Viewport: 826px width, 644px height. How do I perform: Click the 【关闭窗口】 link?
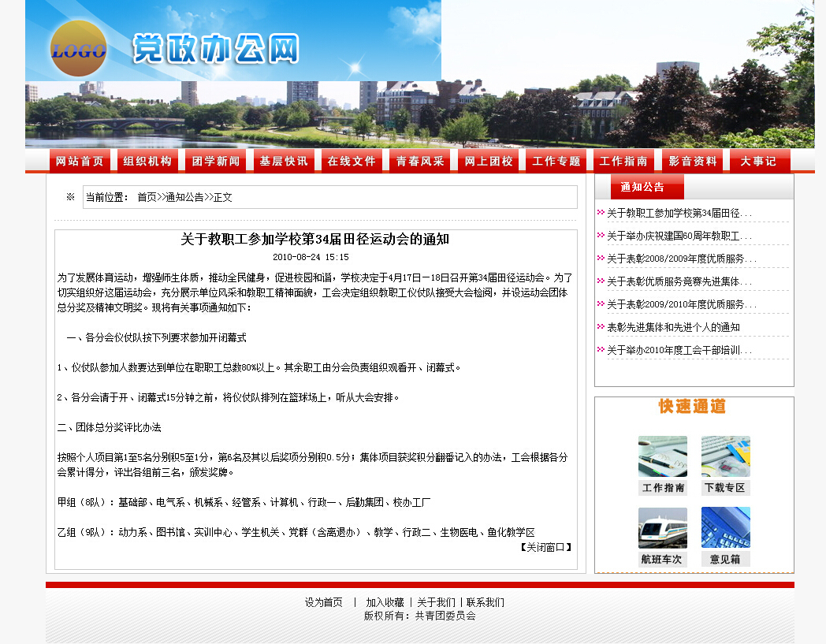[x=545, y=547]
